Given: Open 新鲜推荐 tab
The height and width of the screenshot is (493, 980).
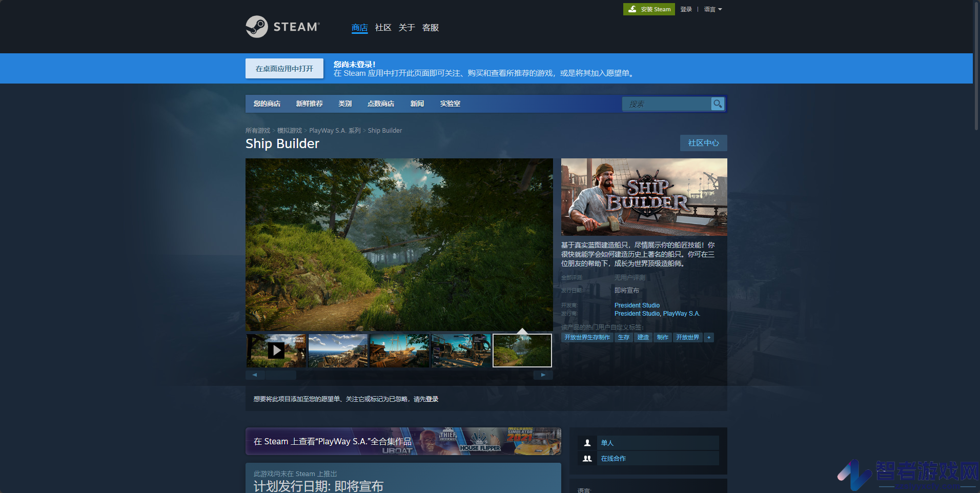Looking at the screenshot, I should pos(310,104).
